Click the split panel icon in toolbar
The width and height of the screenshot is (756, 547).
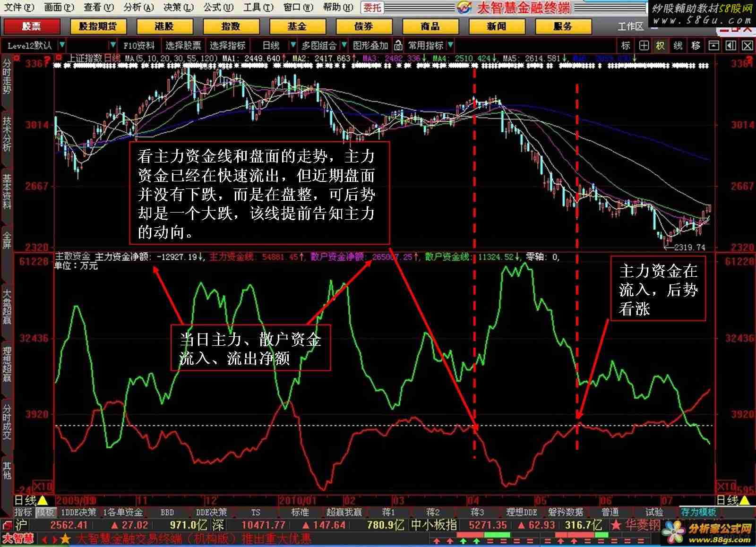[x=730, y=46]
